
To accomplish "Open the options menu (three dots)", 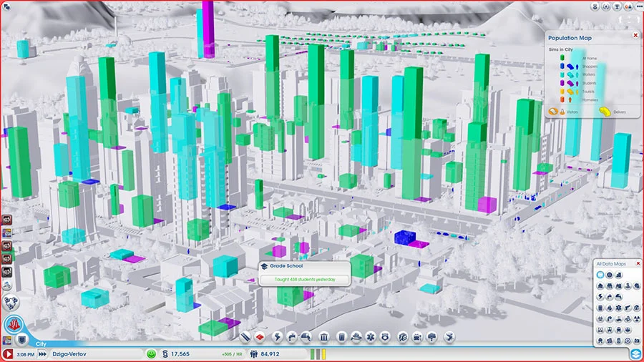I will [x=640, y=6].
